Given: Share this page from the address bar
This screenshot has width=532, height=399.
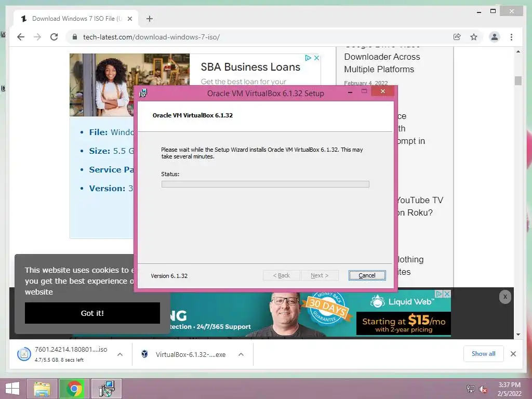Looking at the screenshot, I should [457, 37].
